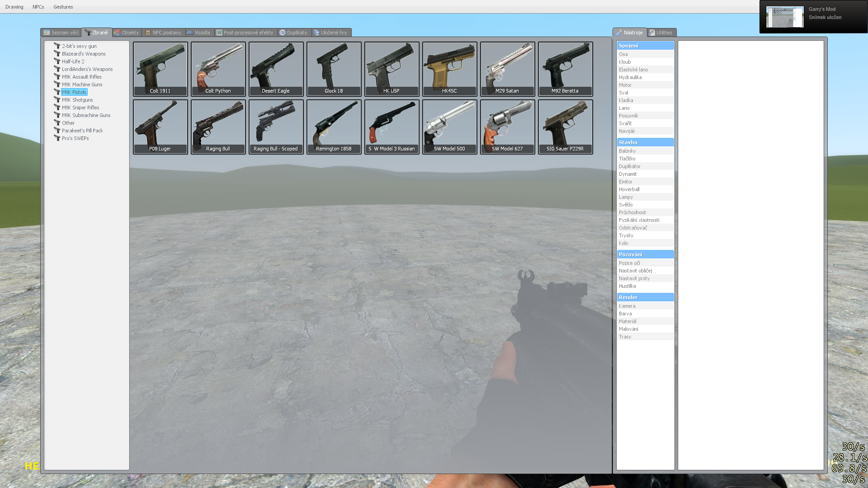Viewport: 868px width, 488px height.
Task: Pick the SW Model 500 revolver icon
Action: pyautogui.click(x=450, y=127)
